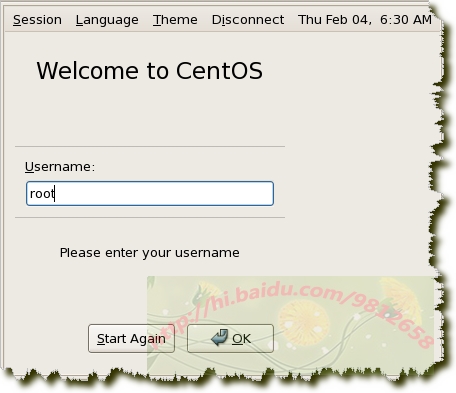Click the separator line above the Username label

[150, 146]
